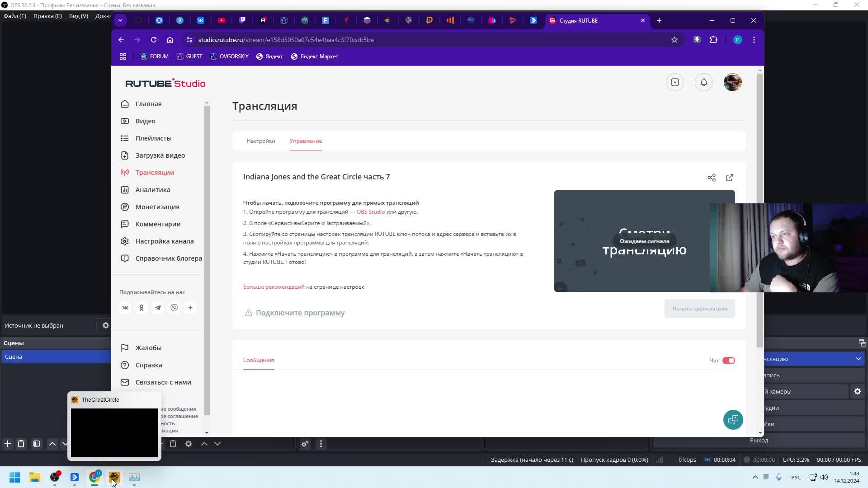Expand the browser tab search dropdown

120,20
